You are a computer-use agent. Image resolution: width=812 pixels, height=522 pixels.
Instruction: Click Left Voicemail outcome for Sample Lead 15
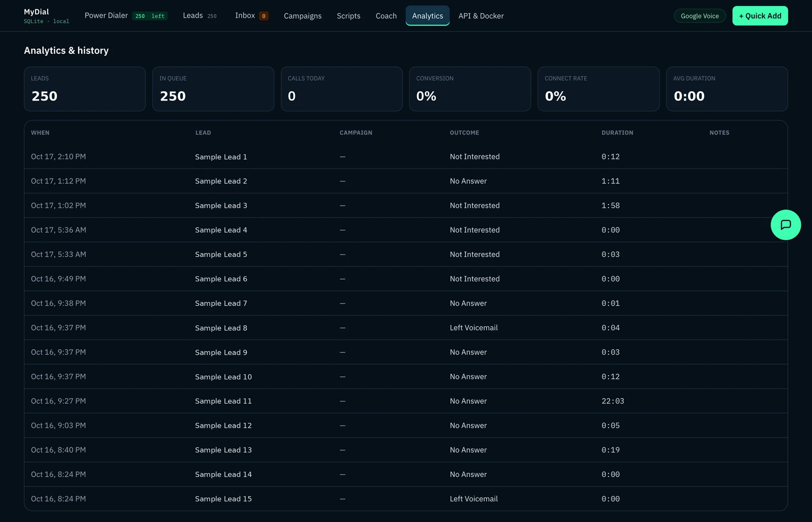[x=473, y=499]
